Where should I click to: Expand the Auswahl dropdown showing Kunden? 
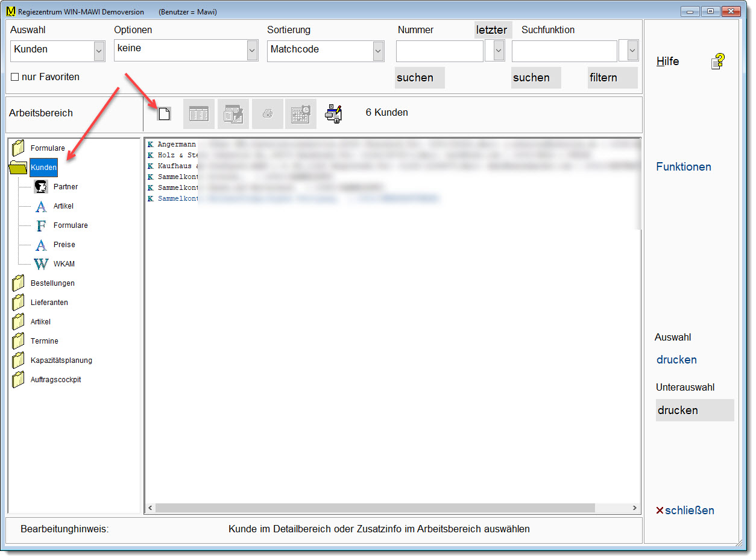(99, 51)
